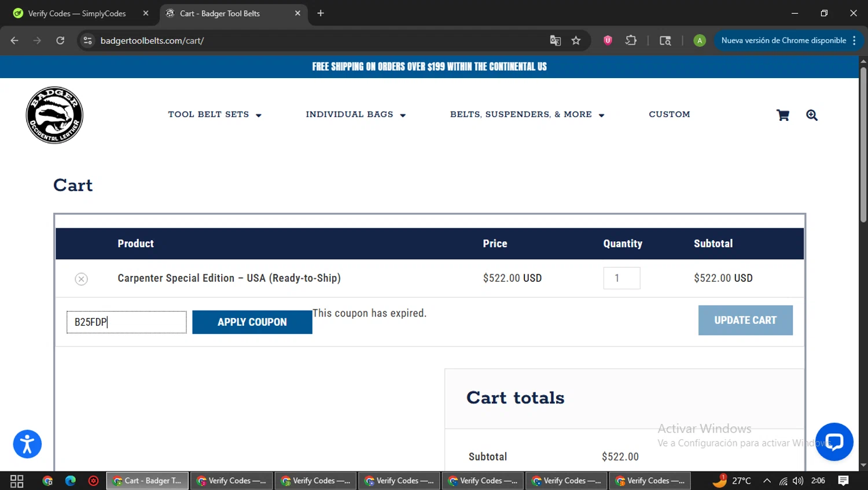Open the Chrome profile avatar

click(700, 40)
